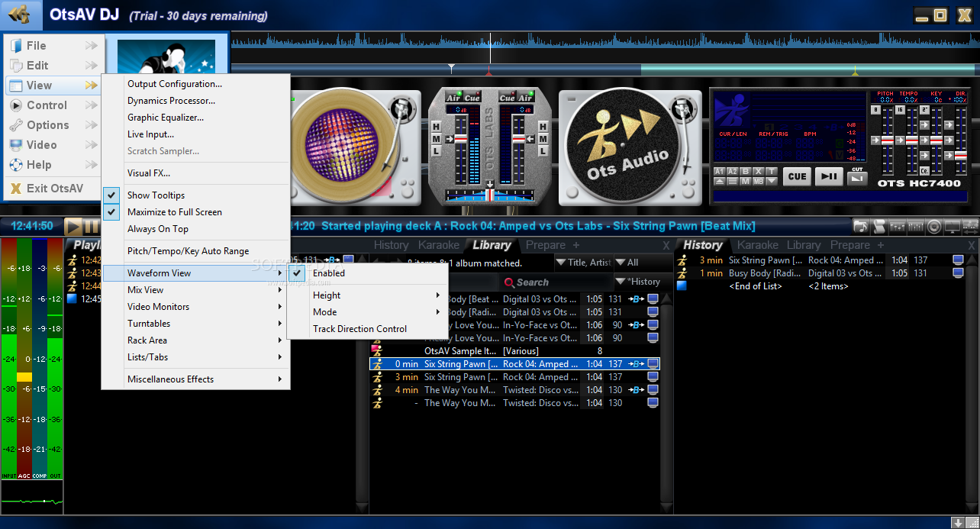This screenshot has height=529, width=980.
Task: Select deck A1 button on HC7400
Action: (720, 172)
